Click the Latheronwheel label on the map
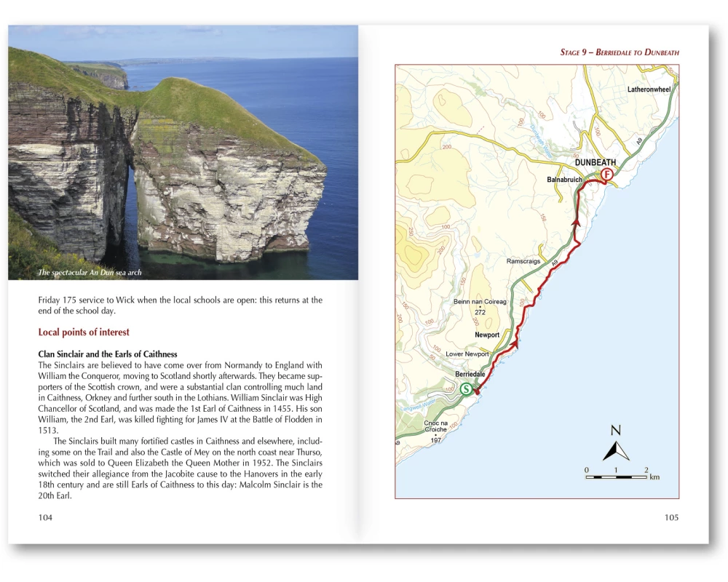The width and height of the screenshot is (728, 582). (649, 89)
